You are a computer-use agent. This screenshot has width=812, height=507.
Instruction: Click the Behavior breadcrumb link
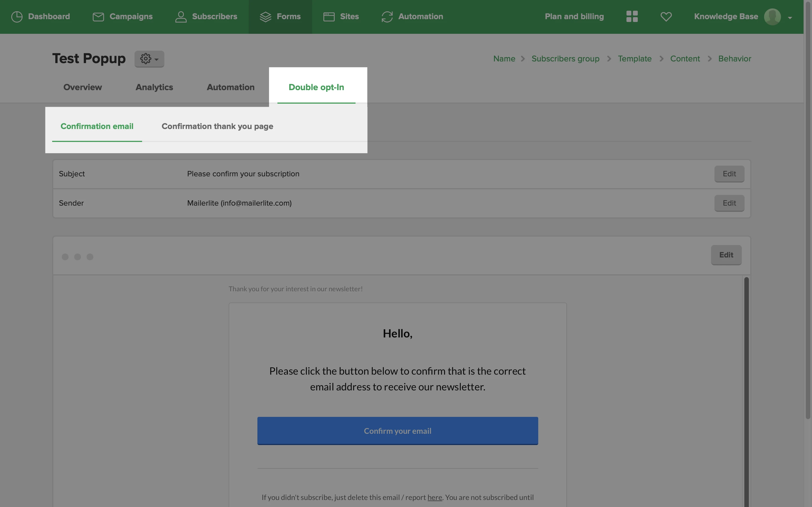[x=734, y=59]
